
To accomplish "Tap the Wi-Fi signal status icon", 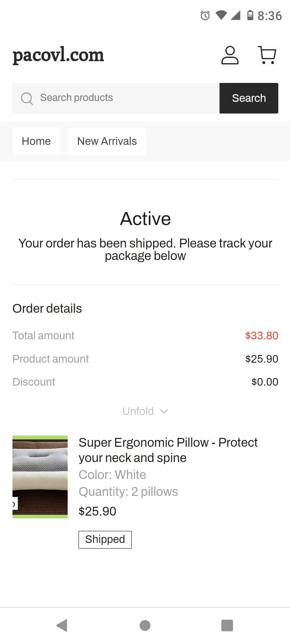I will click(x=221, y=15).
